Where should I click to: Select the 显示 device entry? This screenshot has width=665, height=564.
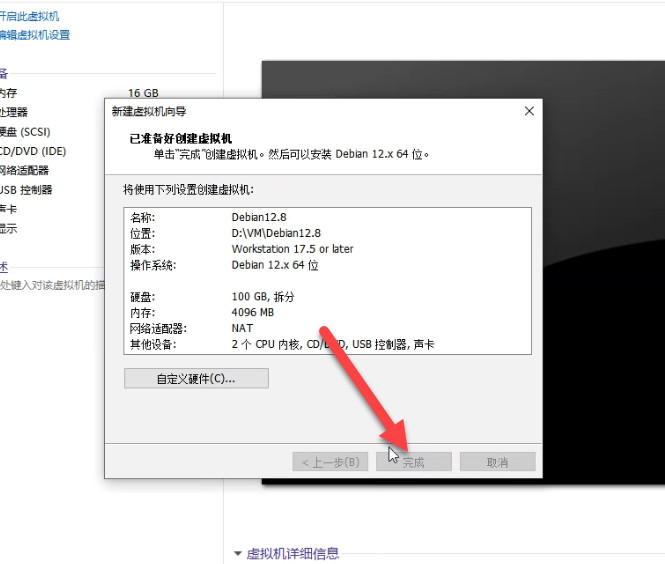[x=8, y=228]
